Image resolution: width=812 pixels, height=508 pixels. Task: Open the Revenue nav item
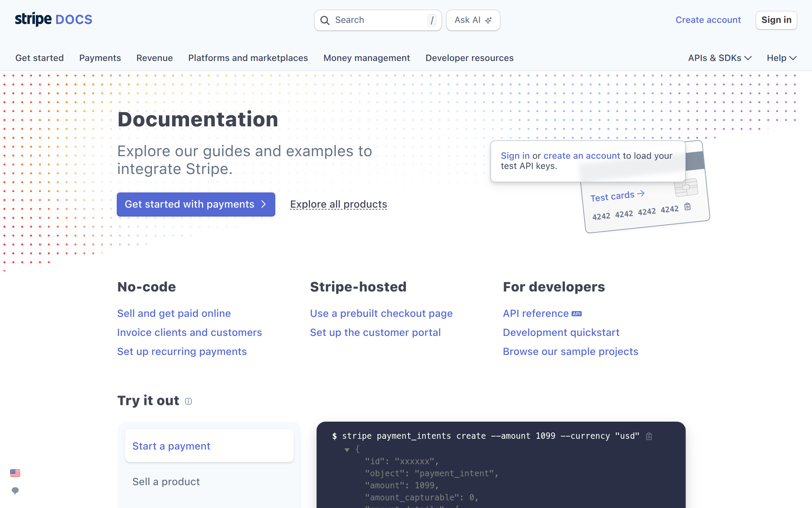point(154,58)
